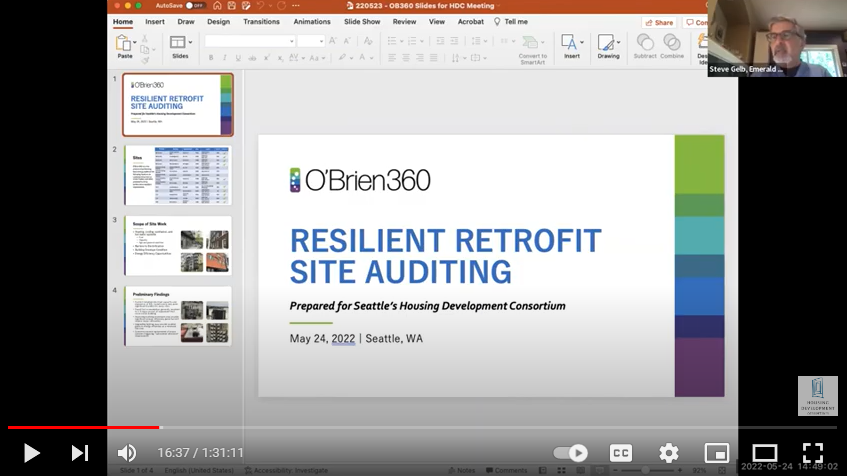This screenshot has width=847, height=476.
Task: Toggle Italic formatting
Action: click(224, 58)
